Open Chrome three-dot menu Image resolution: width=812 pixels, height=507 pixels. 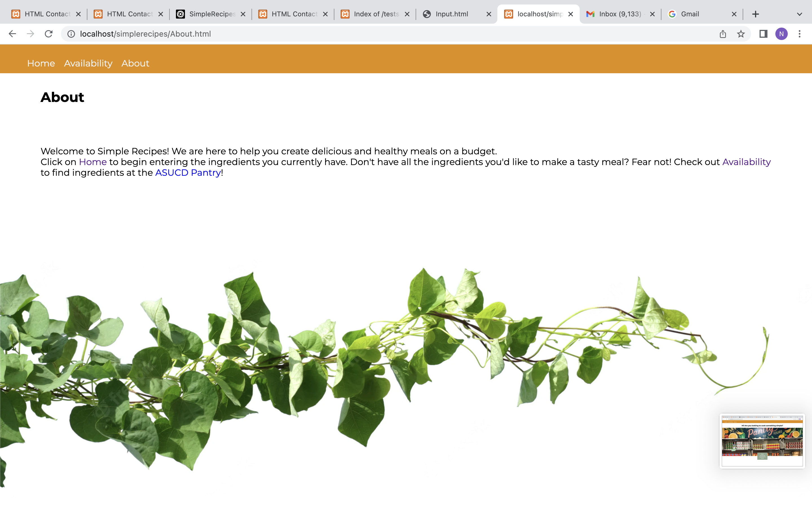pos(800,34)
